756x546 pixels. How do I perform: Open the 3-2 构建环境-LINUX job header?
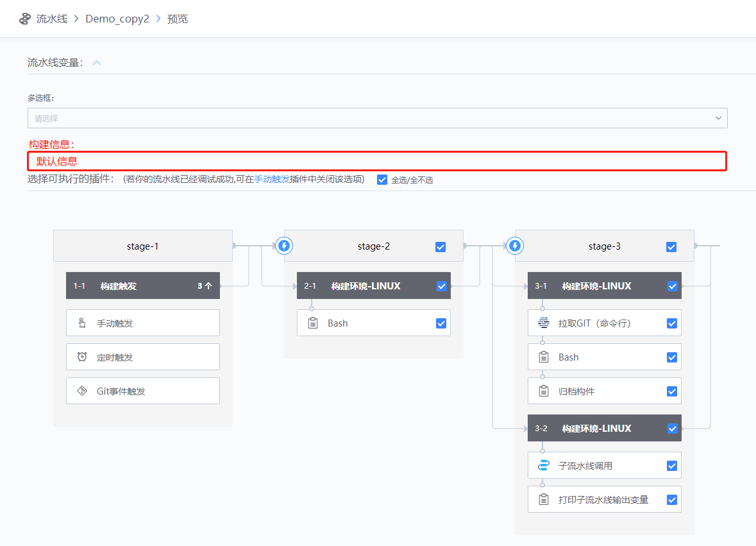tap(605, 428)
